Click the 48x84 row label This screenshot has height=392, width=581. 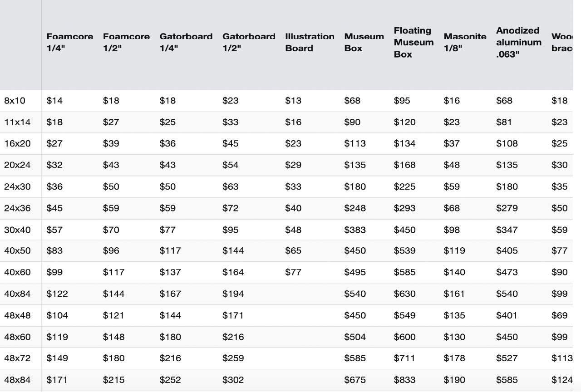[x=17, y=380]
